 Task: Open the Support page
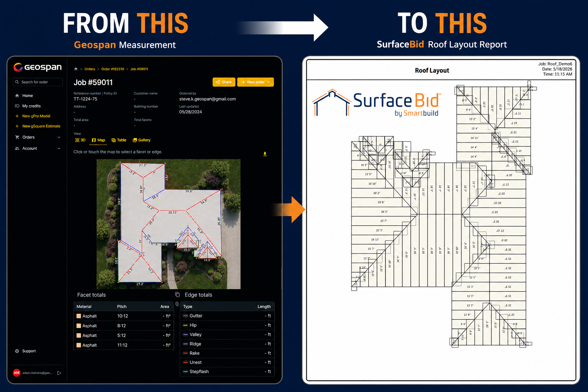[x=29, y=351]
